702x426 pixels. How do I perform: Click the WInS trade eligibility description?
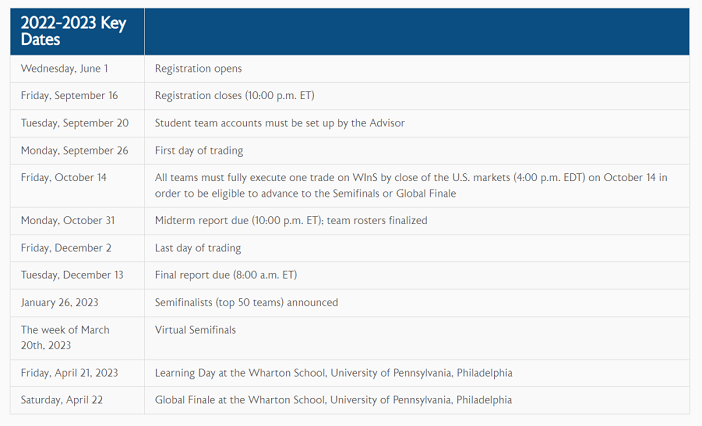point(411,185)
